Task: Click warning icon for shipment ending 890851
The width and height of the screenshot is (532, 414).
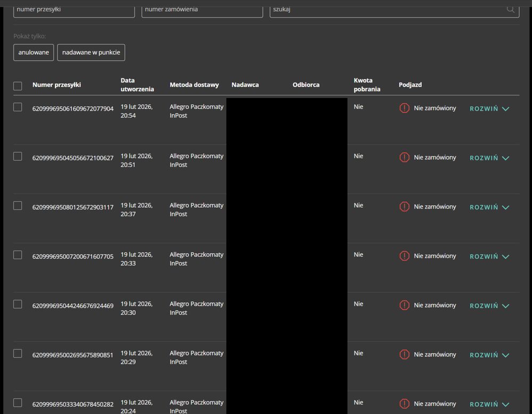Action: 404,355
